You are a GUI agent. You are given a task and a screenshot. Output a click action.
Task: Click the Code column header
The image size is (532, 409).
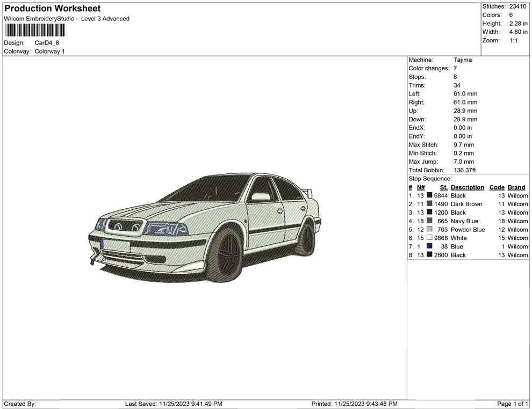point(497,187)
